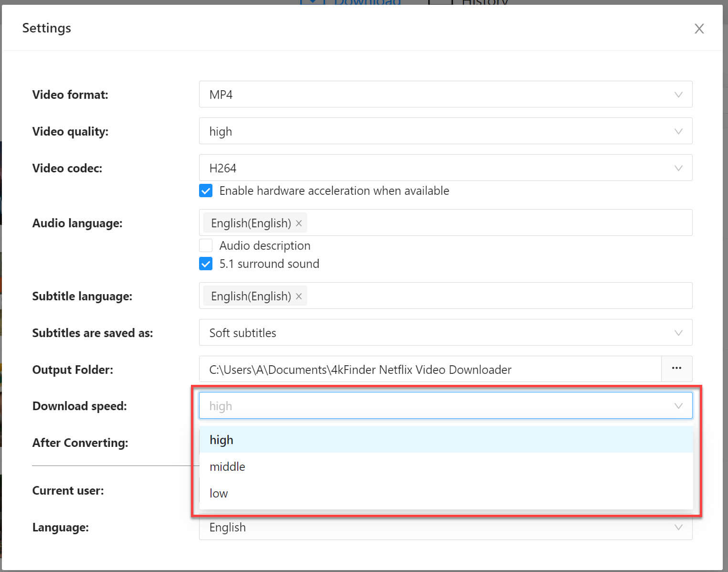Click the Download speed arrow icon

(x=678, y=406)
